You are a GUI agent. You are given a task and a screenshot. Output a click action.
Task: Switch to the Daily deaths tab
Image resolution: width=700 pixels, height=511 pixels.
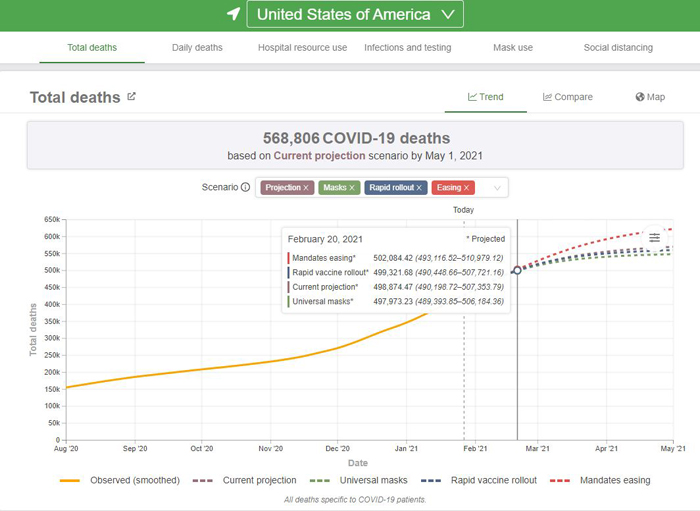pyautogui.click(x=197, y=48)
